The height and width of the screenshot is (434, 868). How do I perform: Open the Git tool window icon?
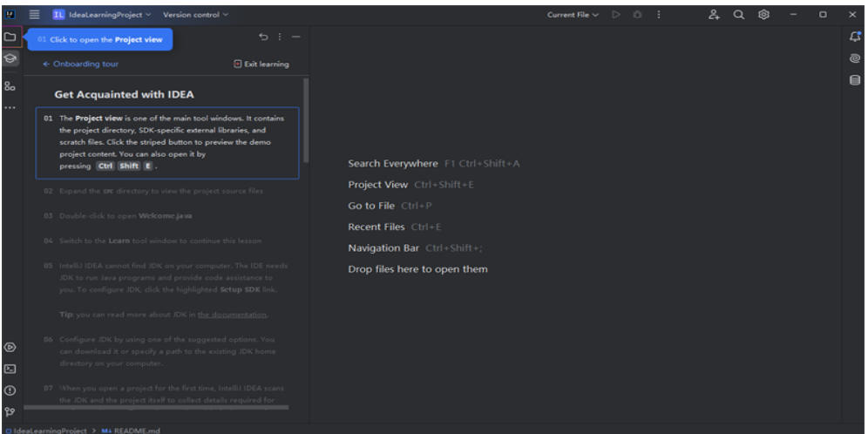tap(10, 410)
